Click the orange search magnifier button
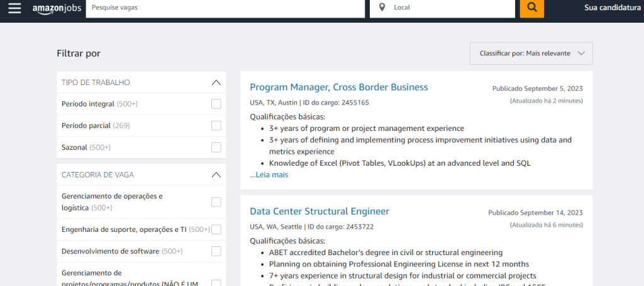The height and width of the screenshot is (286, 644). pyautogui.click(x=532, y=8)
